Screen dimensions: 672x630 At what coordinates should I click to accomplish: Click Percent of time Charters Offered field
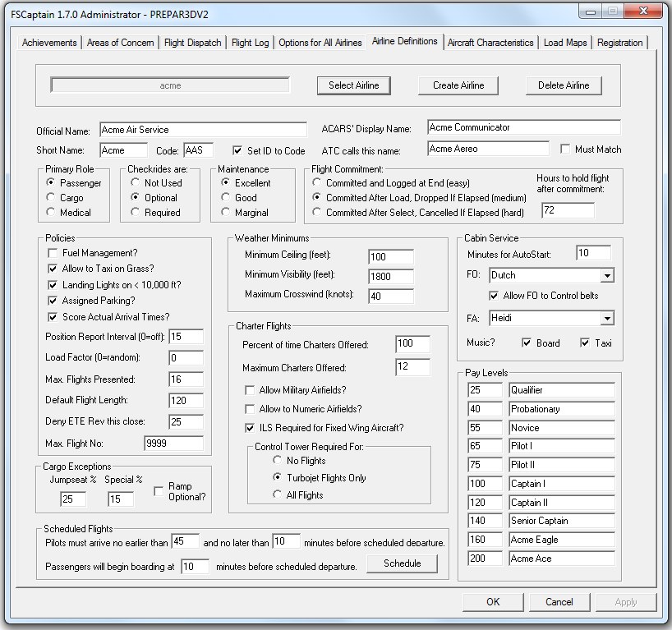[412, 343]
